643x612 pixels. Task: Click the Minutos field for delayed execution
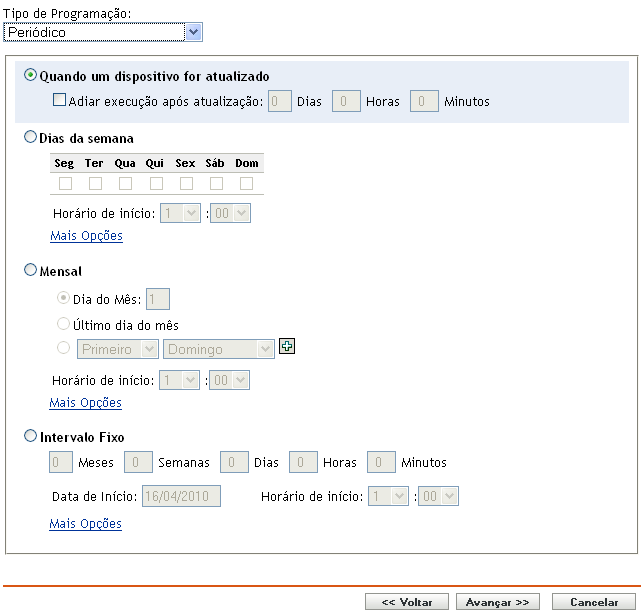[x=424, y=101]
